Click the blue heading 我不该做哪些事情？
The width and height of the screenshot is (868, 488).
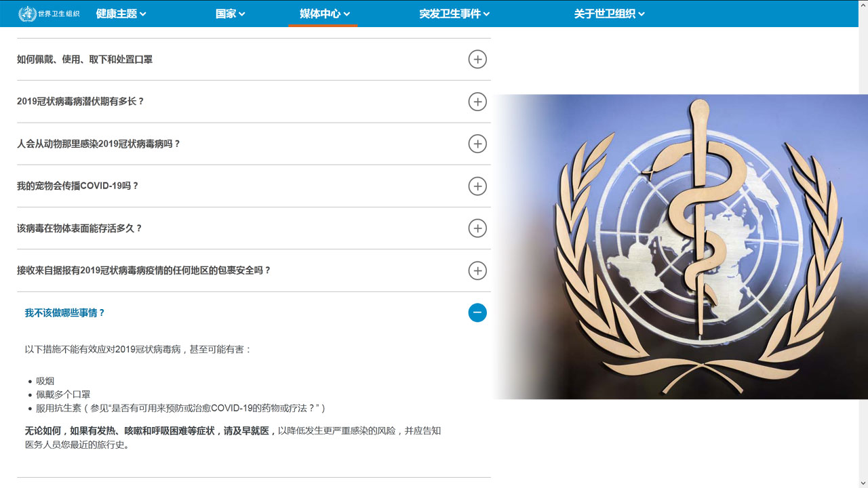click(65, 313)
